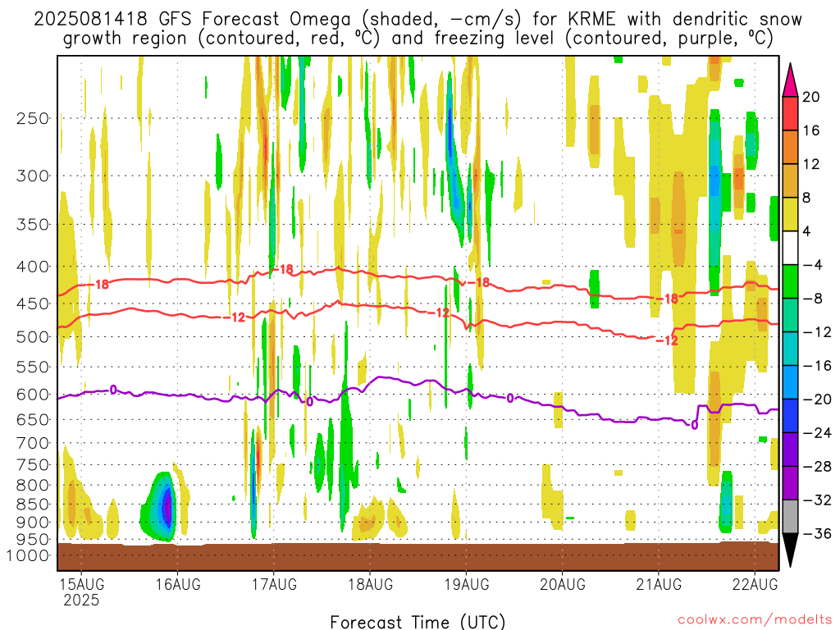The image size is (840, 630).
Task: Click the 450 pressure level label
Action: point(33,304)
